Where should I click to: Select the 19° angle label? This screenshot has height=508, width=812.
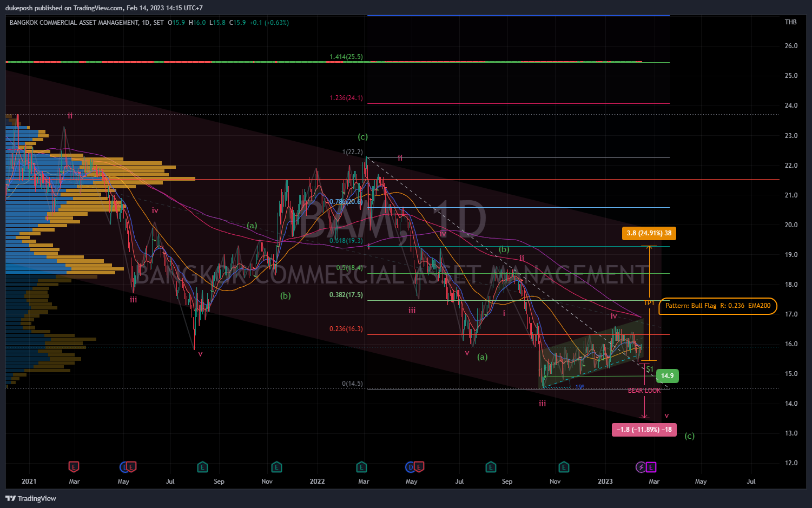tap(579, 387)
